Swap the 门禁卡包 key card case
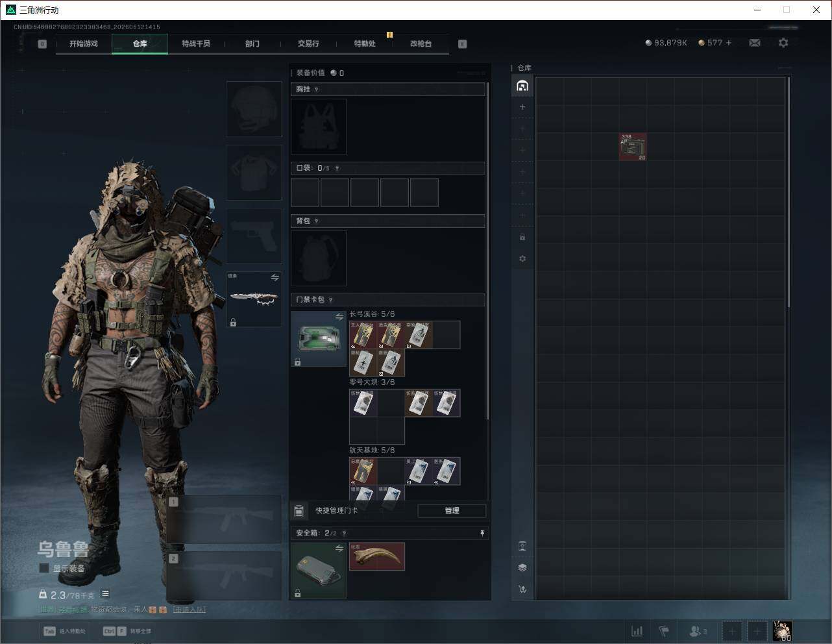 (339, 317)
